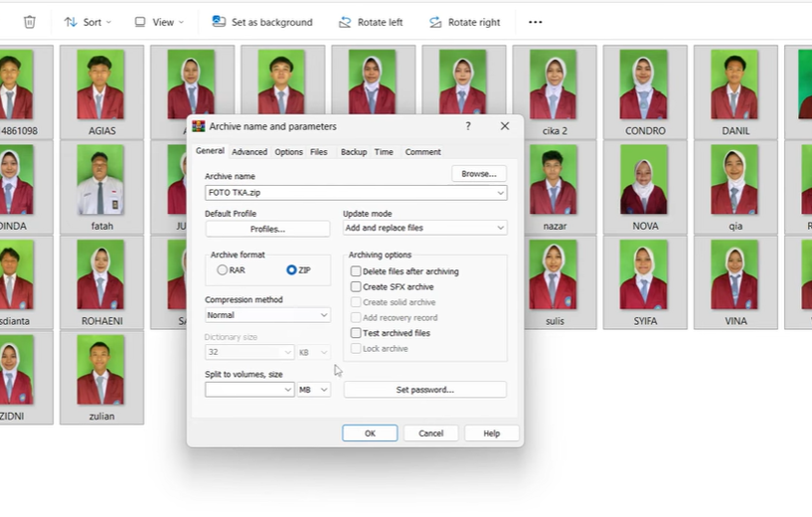
Task: Select the RAR archive format
Action: point(223,269)
